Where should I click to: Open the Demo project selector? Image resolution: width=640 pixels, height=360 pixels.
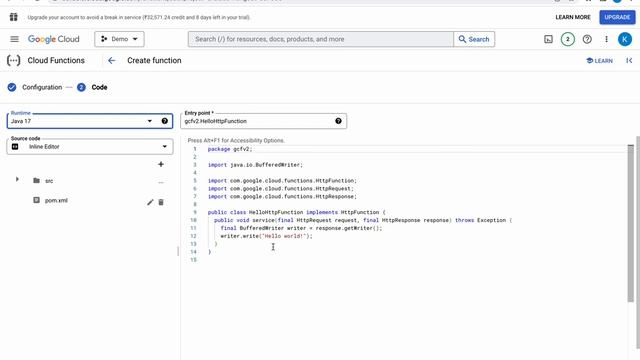tap(119, 39)
